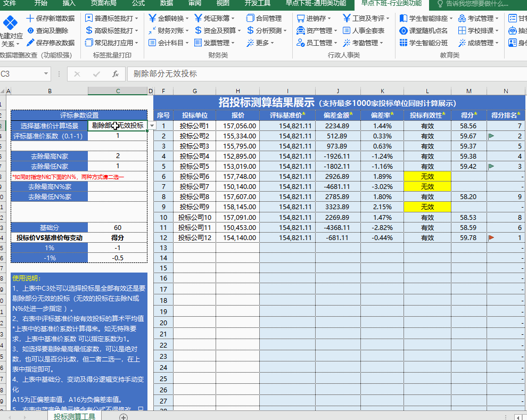Select the 评标基准价系数 value cell

coord(118,136)
